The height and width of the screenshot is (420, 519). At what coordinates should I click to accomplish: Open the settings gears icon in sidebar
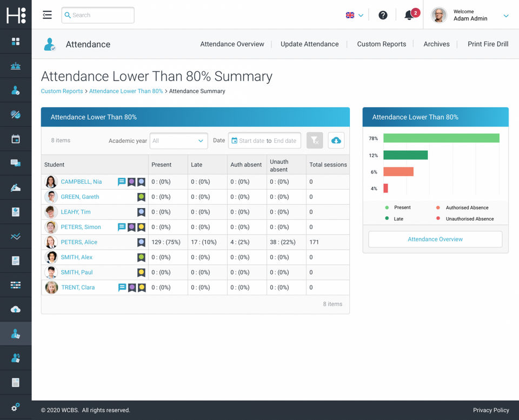coord(16,407)
